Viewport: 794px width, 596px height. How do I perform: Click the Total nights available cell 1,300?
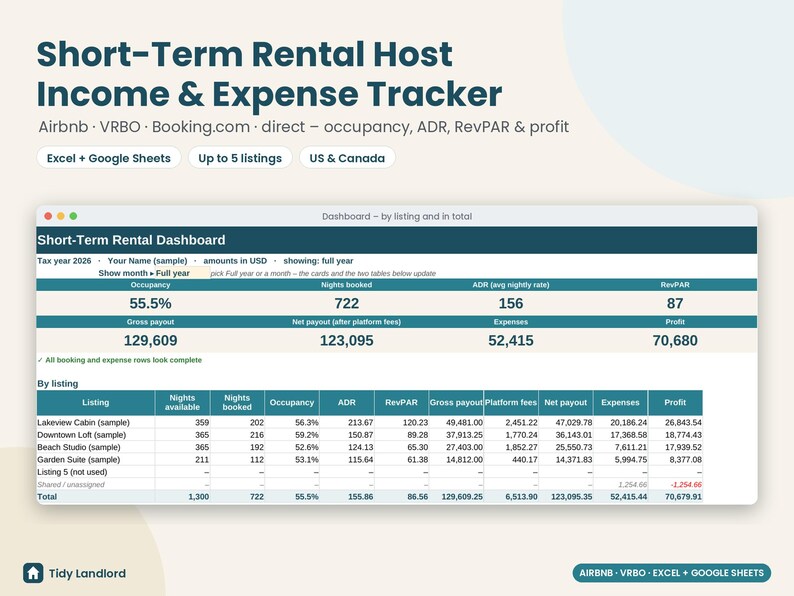pyautogui.click(x=183, y=497)
